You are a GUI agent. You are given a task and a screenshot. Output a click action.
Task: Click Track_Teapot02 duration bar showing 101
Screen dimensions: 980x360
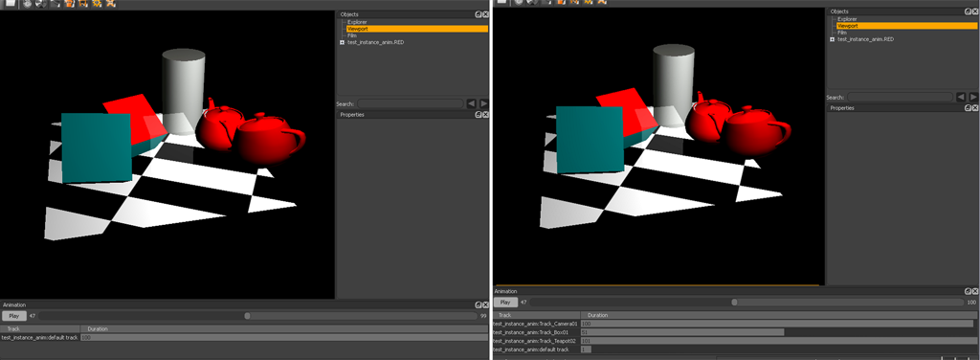point(779,341)
